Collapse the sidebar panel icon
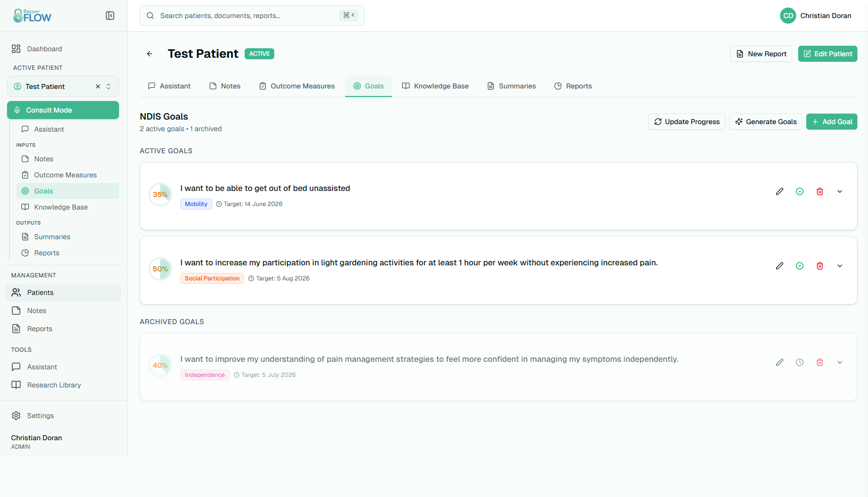Screen dimensions: 868x497 (x=110, y=16)
